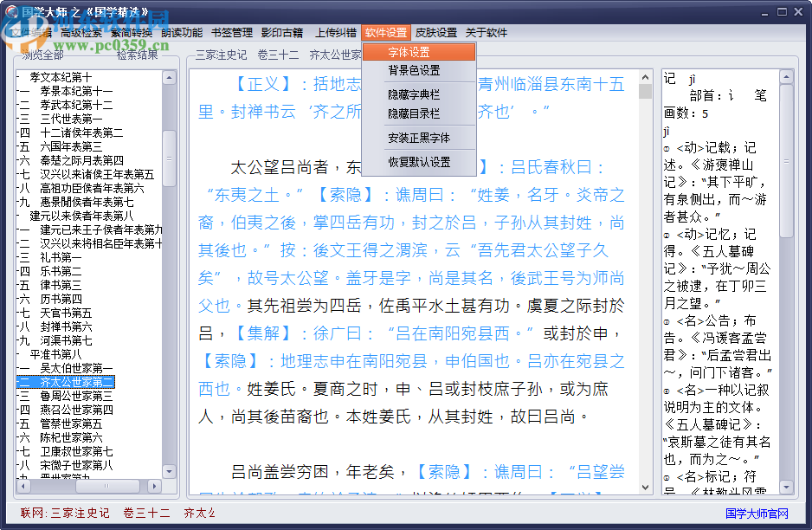The width and height of the screenshot is (812, 530).
Task: Click the catalog tree scroll-up arrow
Action: point(169,78)
